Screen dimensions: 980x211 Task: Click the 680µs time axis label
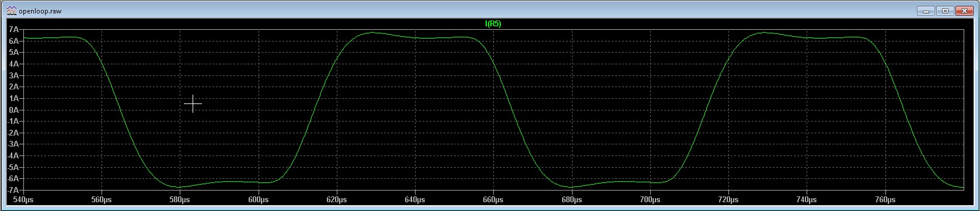(572, 200)
